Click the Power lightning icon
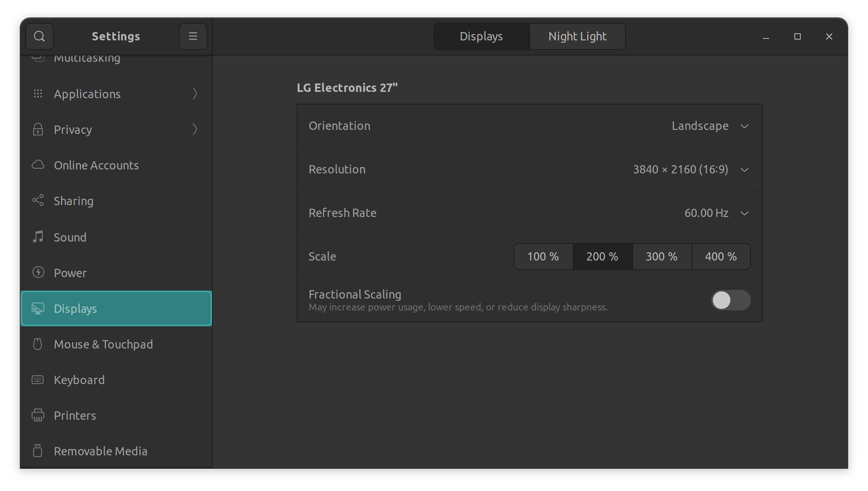 (x=38, y=272)
